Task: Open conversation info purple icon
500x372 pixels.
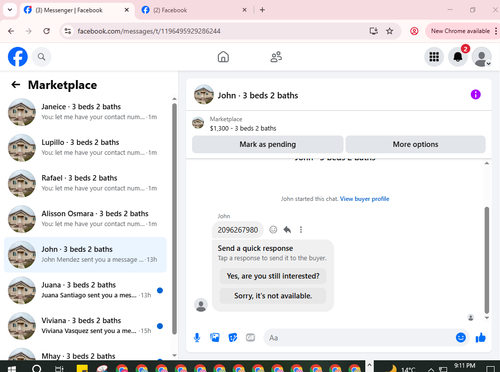Action: 475,95
